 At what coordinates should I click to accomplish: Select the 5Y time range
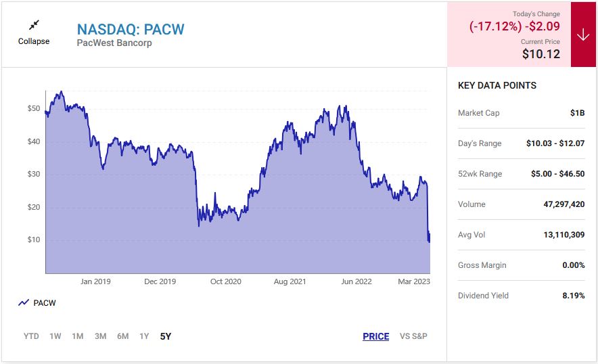pos(166,336)
